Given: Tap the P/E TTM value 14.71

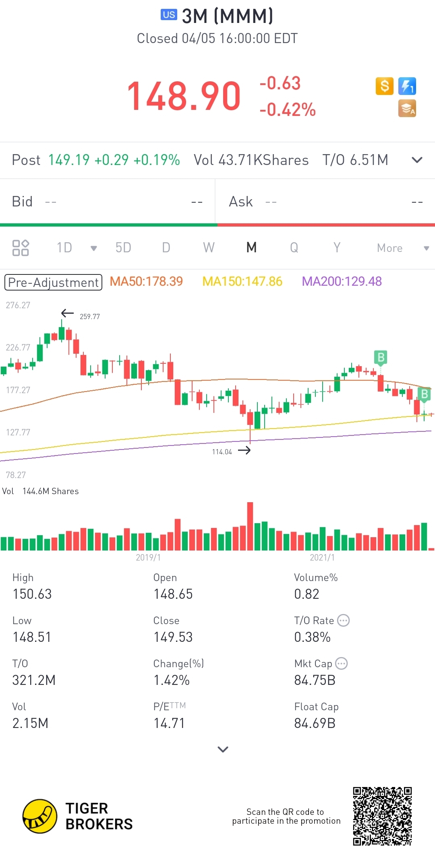Looking at the screenshot, I should 169,723.
